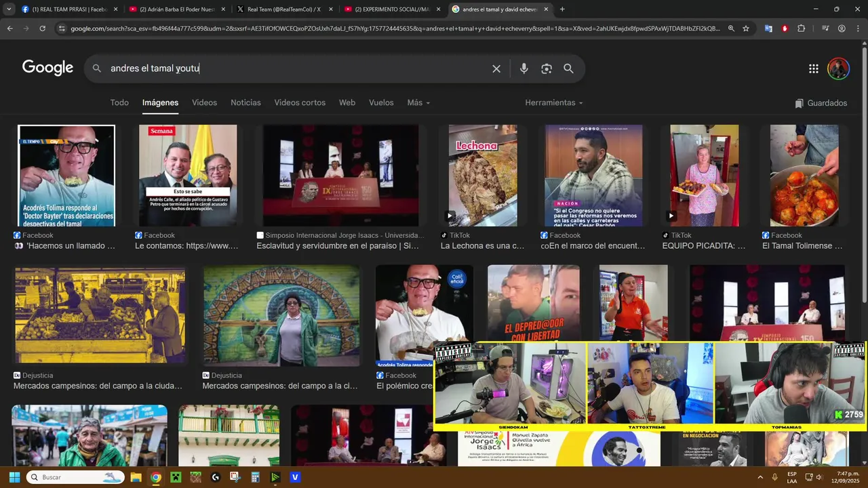Switch to the EXPERIMENTO SOCIAL YouTube tab
This screenshot has height=488, width=868.
click(x=392, y=9)
